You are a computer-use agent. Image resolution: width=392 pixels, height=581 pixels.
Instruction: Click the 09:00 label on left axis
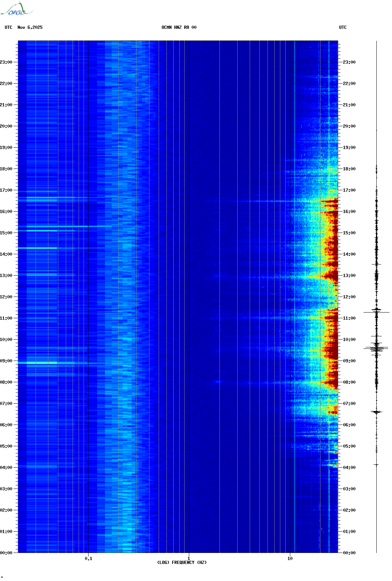[6, 361]
